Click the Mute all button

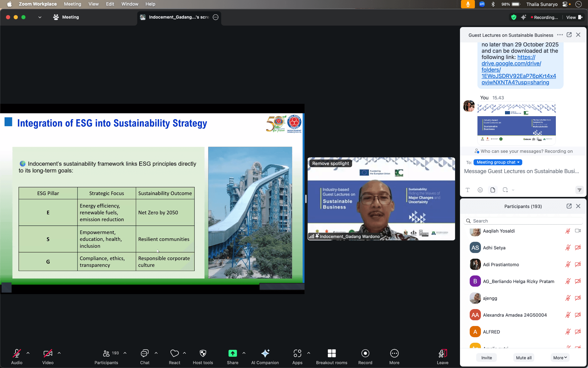523,358
